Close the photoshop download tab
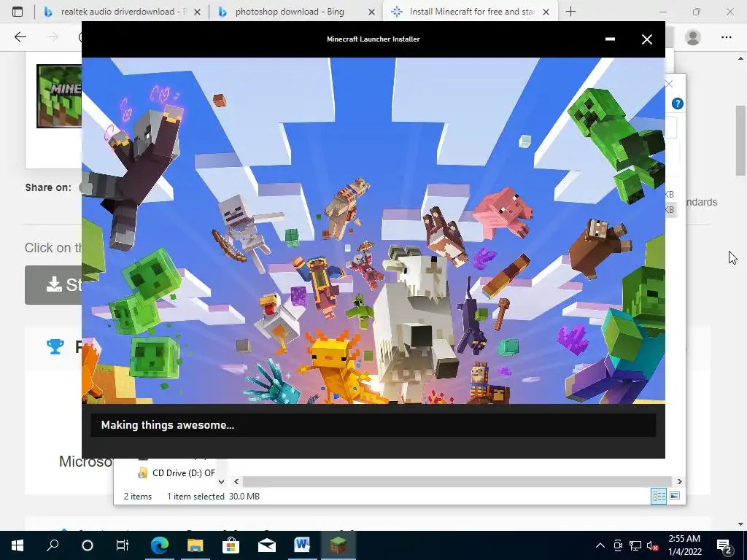The height and width of the screenshot is (560, 747). click(371, 12)
